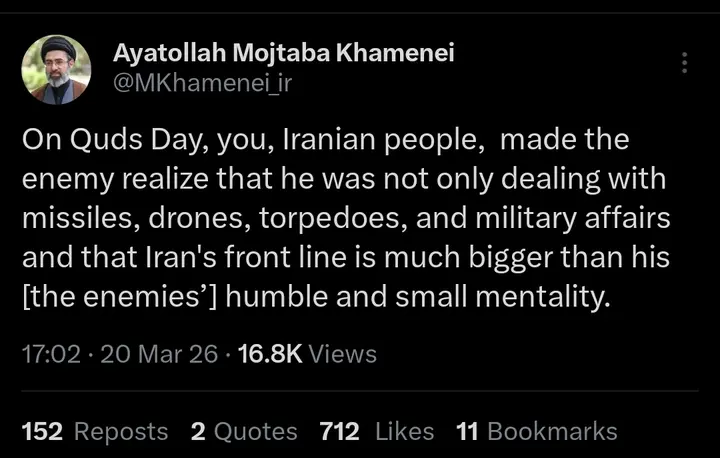Click the 17:02 post timestamp

(x=50, y=354)
